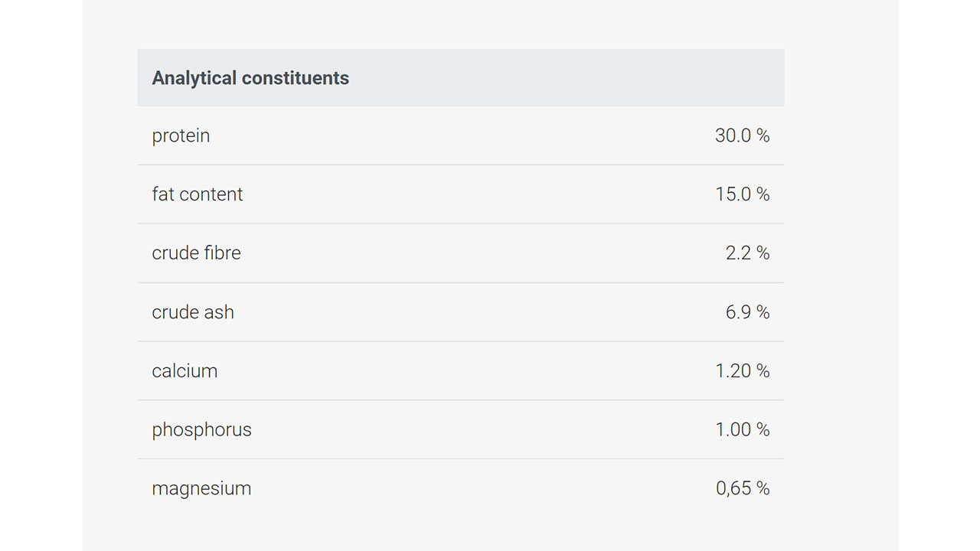Click the empty middle of calcium row
Image resolution: width=980 pixels, height=551 pixels.
(x=461, y=371)
